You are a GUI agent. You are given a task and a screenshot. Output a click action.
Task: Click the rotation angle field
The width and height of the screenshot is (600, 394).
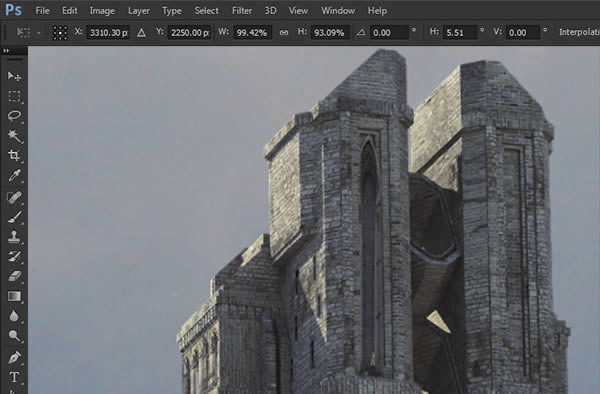(389, 33)
